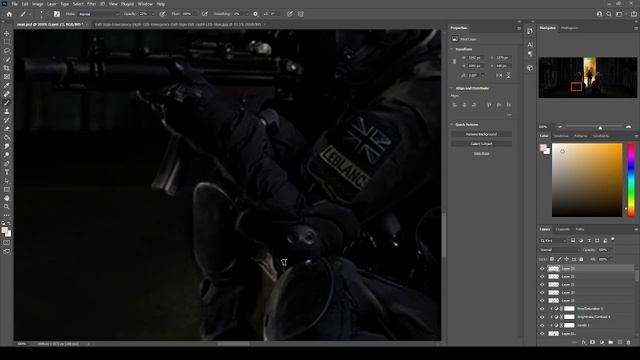Click the Remove Background button

coord(481,134)
